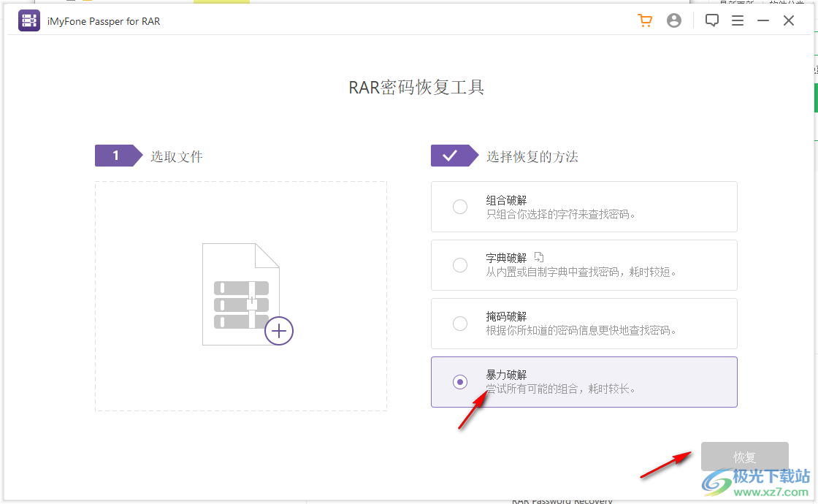
Task: Click the RAR archive file placeholder
Action: 241,294
